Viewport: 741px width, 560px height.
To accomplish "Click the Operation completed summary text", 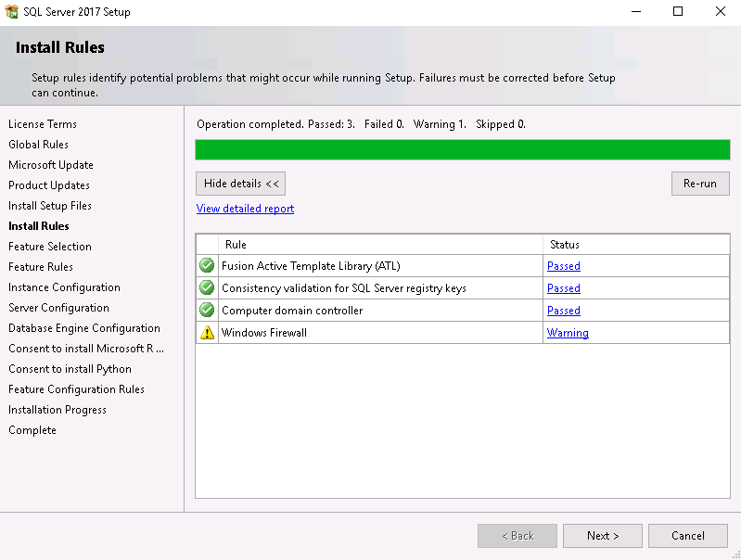I will point(361,124).
